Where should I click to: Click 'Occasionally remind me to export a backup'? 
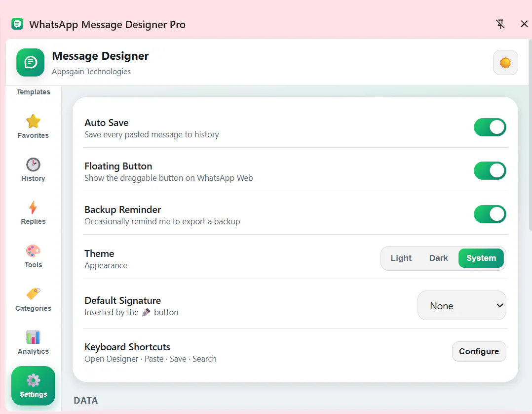tap(162, 221)
